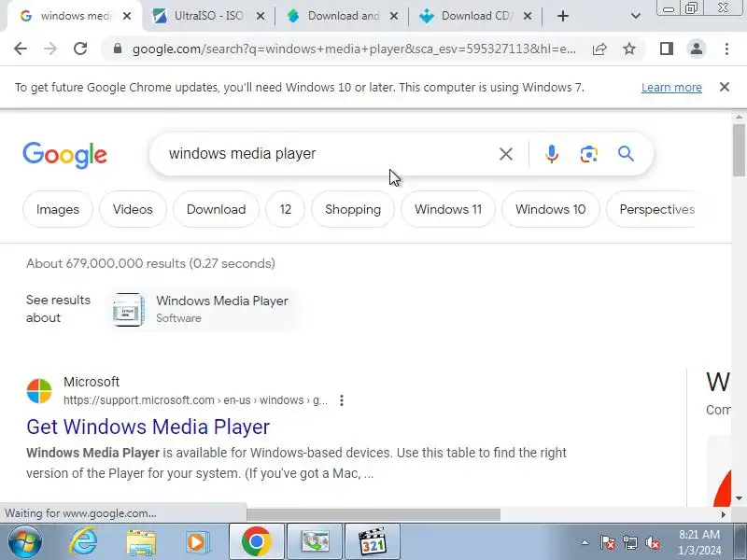
Task: Open a new tab with the plus button
Action: 563,16
